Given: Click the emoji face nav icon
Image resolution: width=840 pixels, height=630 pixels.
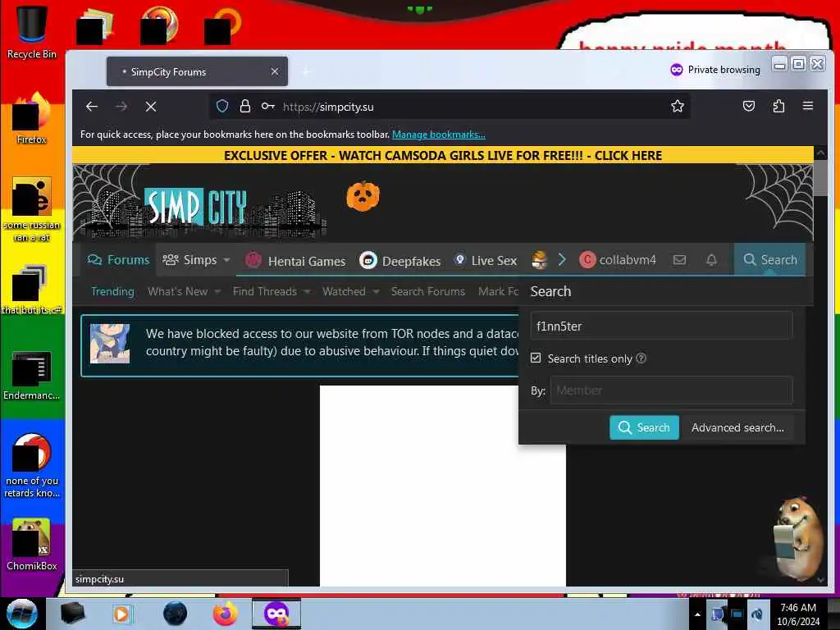Looking at the screenshot, I should pos(540,260).
